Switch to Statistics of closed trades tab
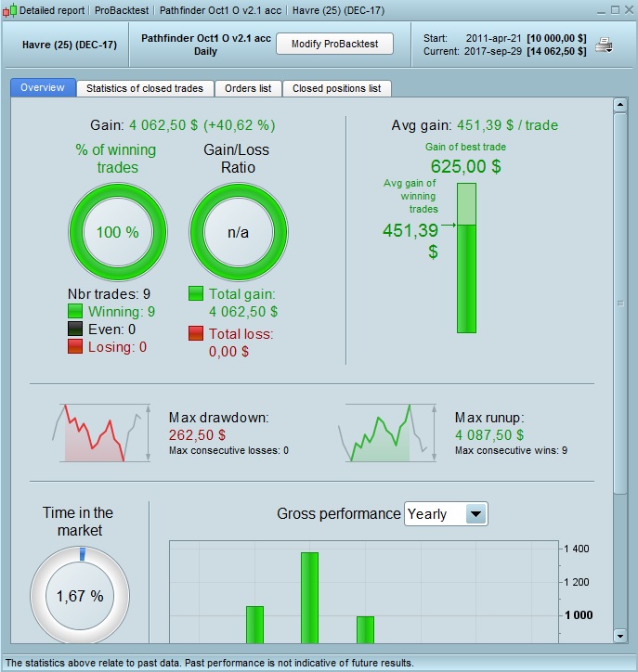 point(145,88)
